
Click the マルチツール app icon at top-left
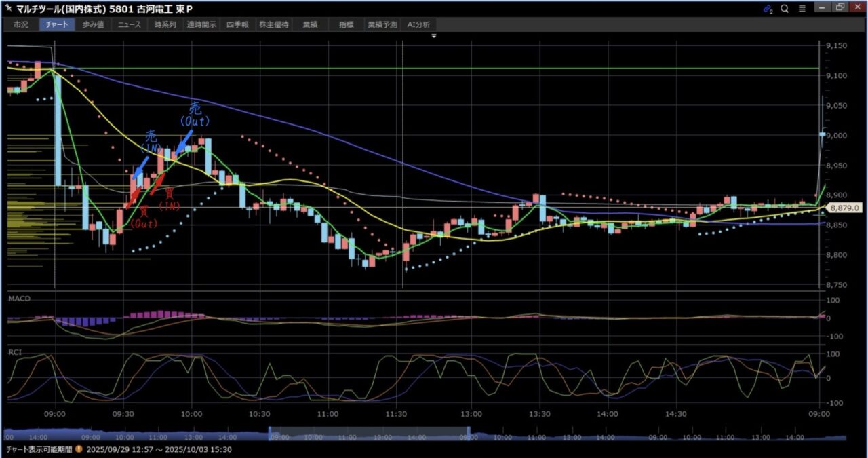(x=8, y=9)
